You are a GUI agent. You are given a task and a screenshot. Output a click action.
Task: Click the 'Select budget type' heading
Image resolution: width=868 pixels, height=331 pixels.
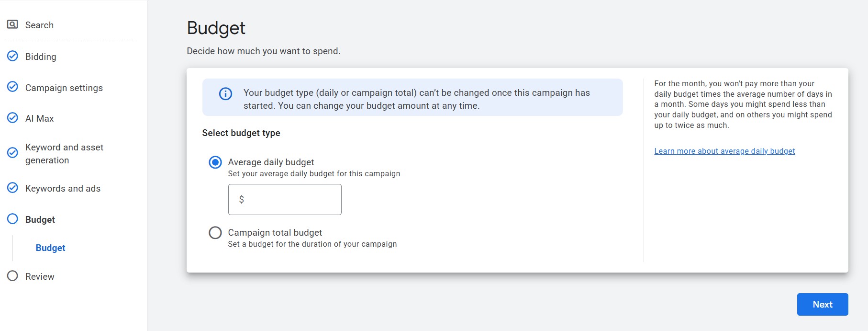241,133
